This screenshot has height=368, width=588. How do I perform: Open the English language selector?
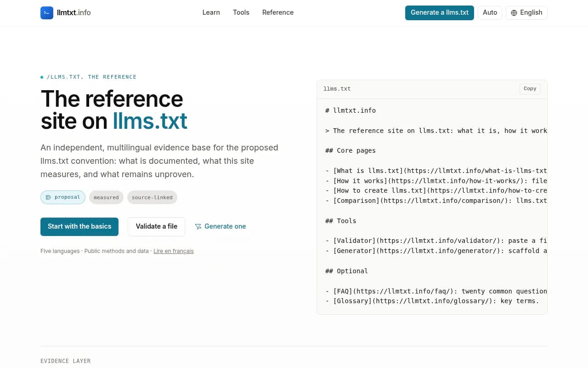[526, 12]
